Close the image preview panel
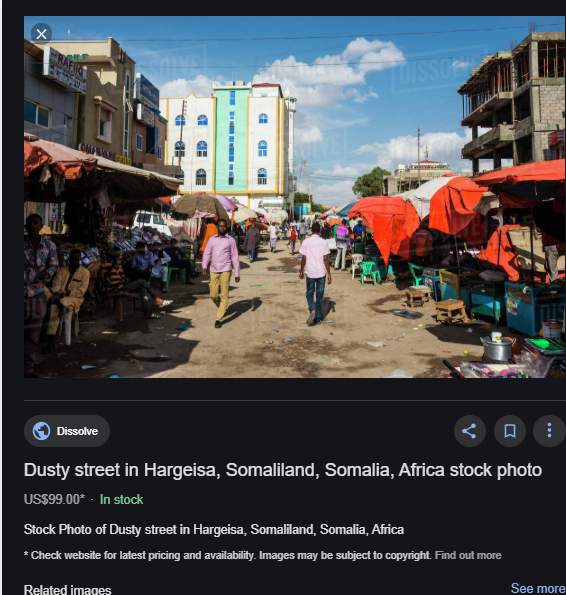The image size is (566, 595). click(x=41, y=34)
